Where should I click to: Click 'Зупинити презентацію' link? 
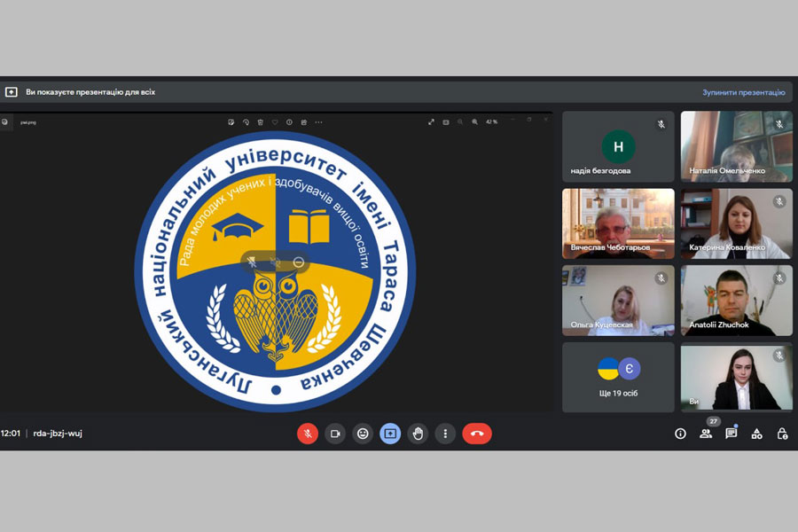pos(743,92)
